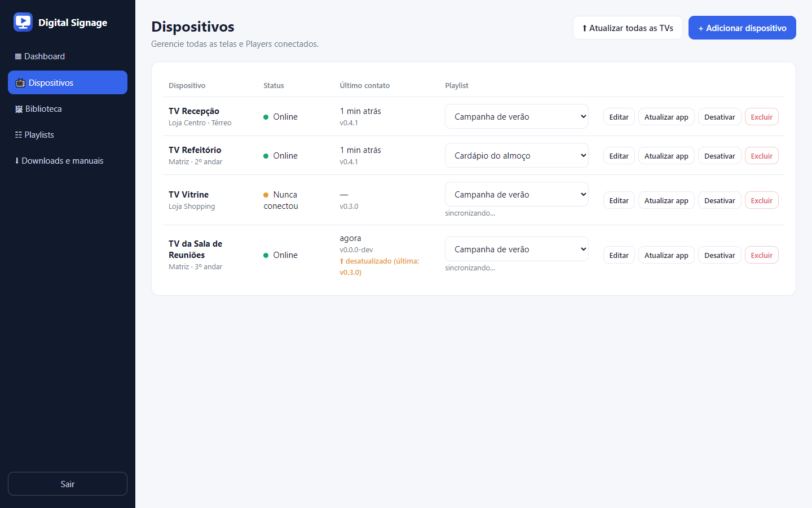Delete TV da Sala de Reuniões
This screenshot has width=812, height=508.
coord(762,255)
